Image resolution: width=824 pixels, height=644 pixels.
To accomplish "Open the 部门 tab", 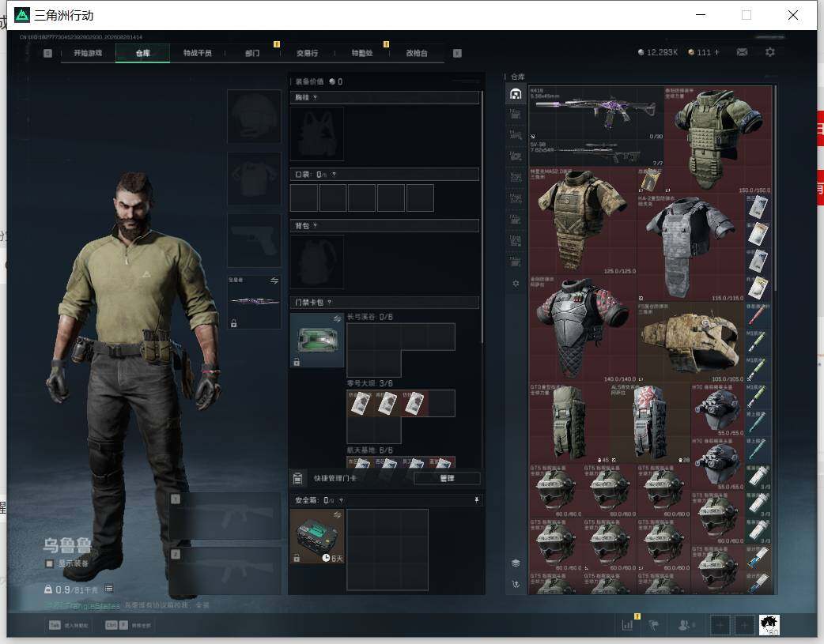I will point(252,53).
